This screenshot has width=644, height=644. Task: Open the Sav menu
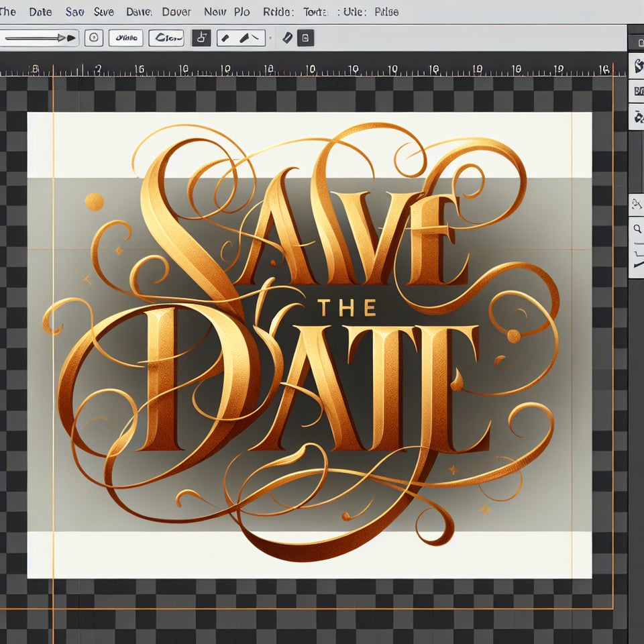point(74,12)
